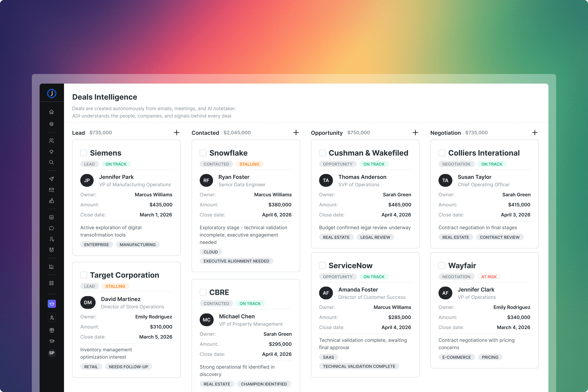Click the stacked layers sidebar icon

coord(51,124)
